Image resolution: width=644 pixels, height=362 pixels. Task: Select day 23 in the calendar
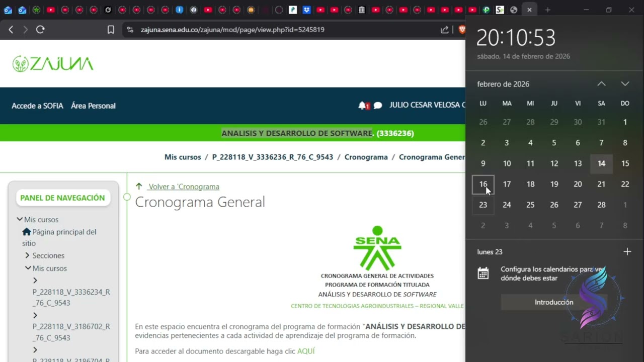point(483,205)
